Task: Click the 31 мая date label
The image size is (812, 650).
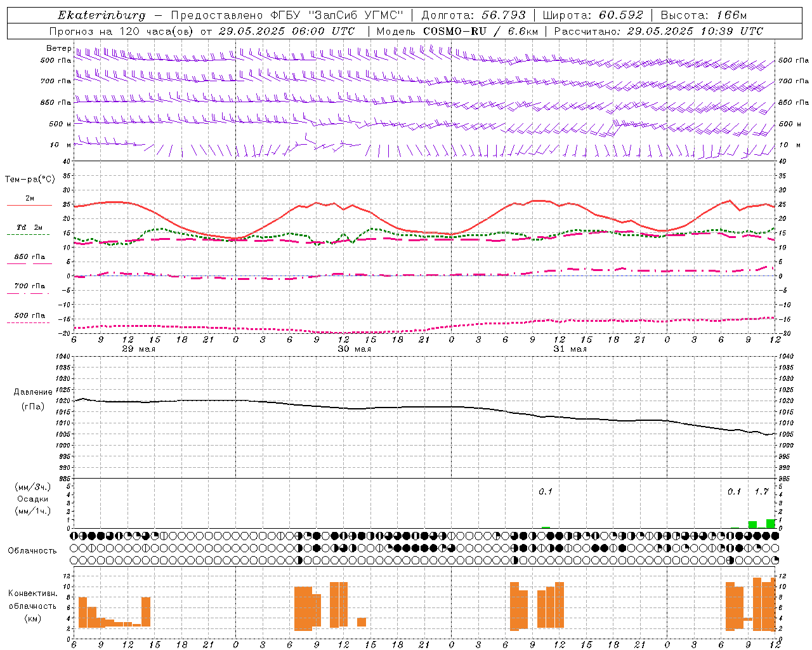Action: click(x=570, y=349)
